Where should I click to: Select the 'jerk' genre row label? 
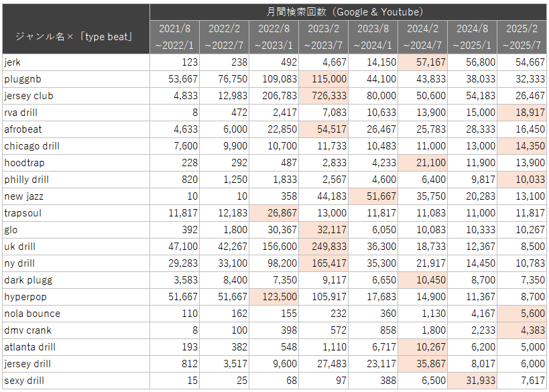pos(76,62)
